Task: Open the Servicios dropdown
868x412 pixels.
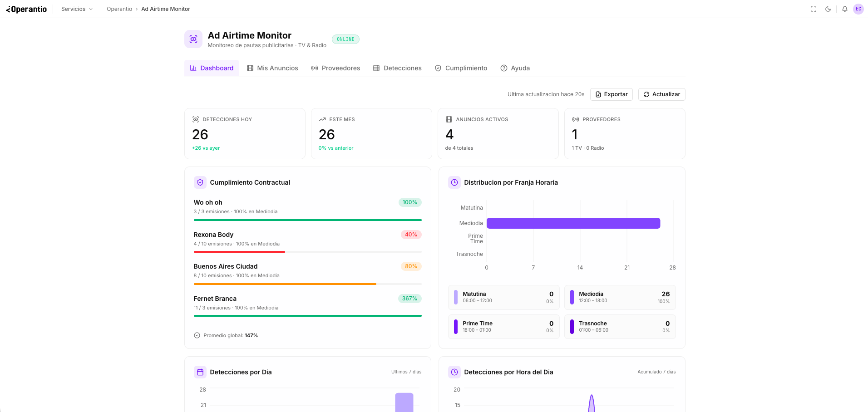Action: [x=76, y=9]
